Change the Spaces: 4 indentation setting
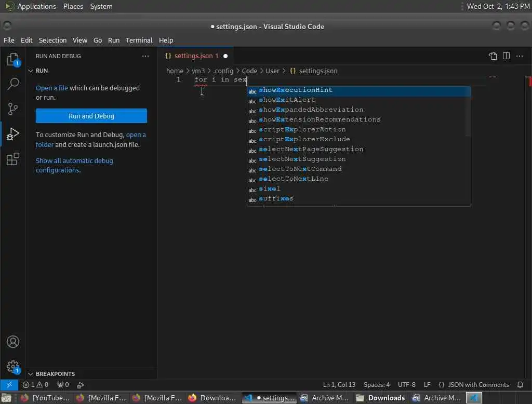This screenshot has height=404, width=532. (377, 385)
